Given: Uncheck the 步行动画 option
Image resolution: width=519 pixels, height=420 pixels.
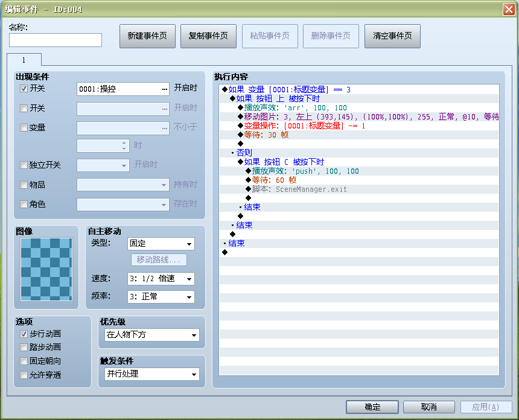Looking at the screenshot, I should [24, 334].
